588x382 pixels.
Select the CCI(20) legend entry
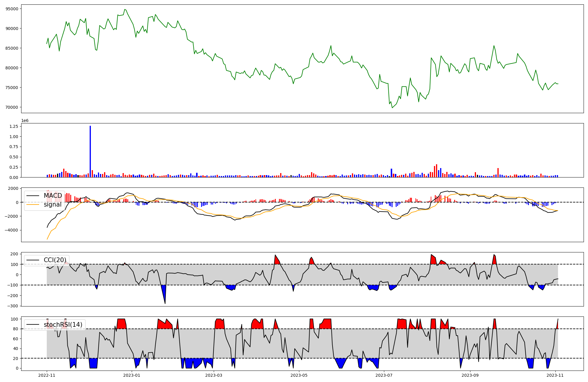(x=55, y=260)
